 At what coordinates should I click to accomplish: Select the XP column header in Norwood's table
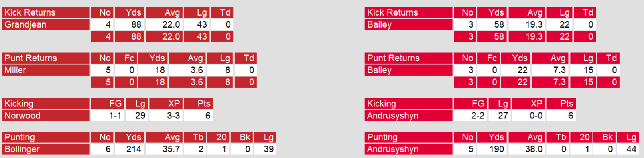point(166,104)
